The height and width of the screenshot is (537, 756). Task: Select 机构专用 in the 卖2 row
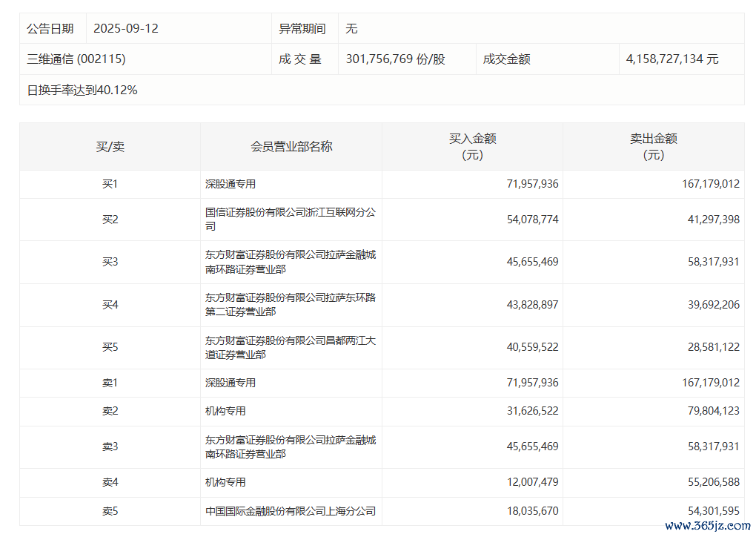click(225, 411)
